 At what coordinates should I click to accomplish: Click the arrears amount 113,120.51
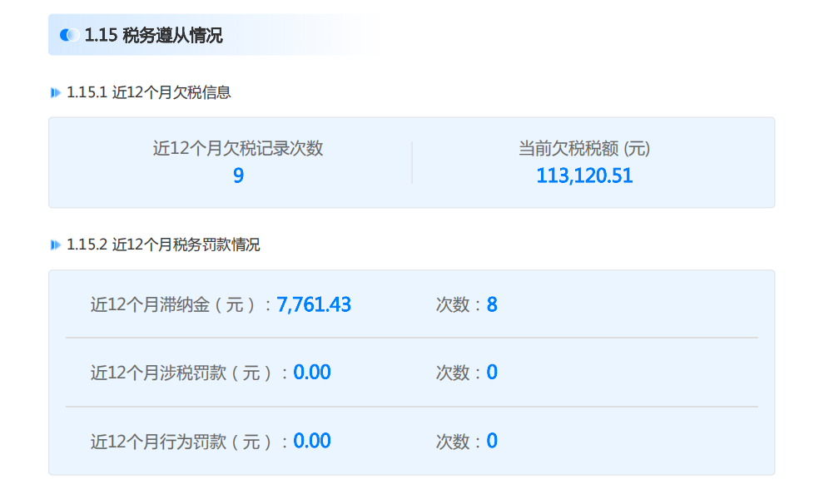[x=584, y=175]
